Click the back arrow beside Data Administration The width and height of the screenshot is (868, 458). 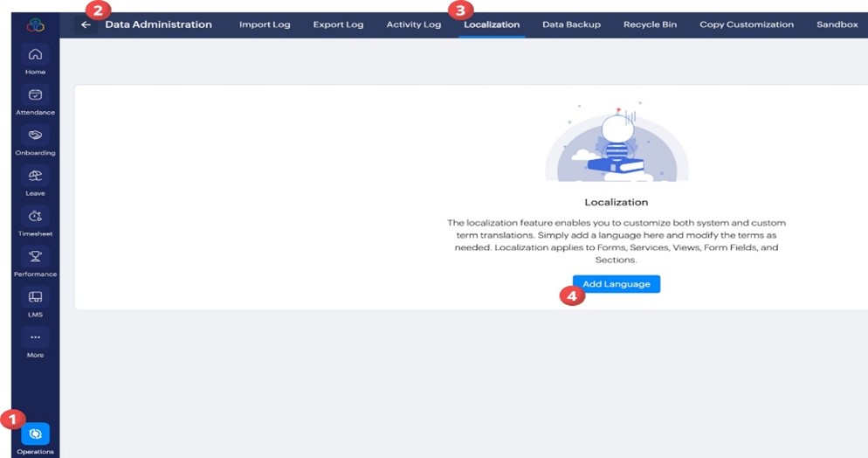point(86,24)
